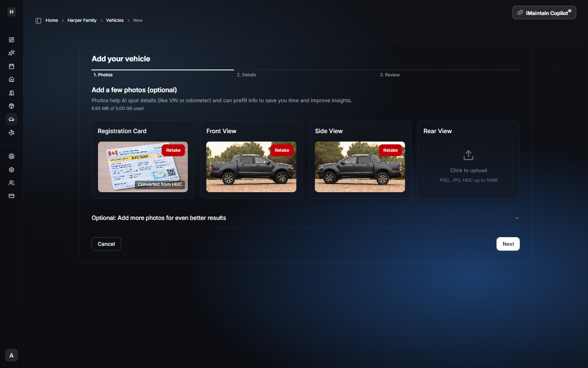Open the iMaintain Copilot panel
The width and height of the screenshot is (588, 368).
point(544,12)
